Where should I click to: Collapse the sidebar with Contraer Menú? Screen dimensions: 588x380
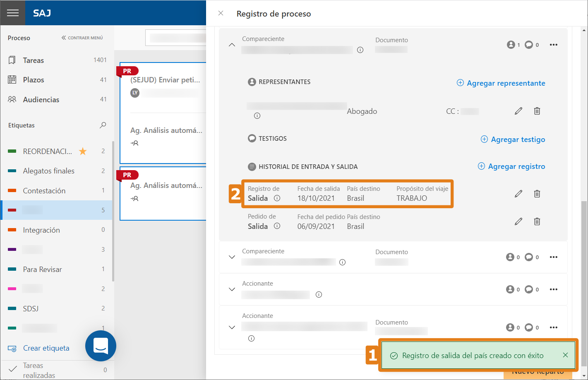click(82, 38)
